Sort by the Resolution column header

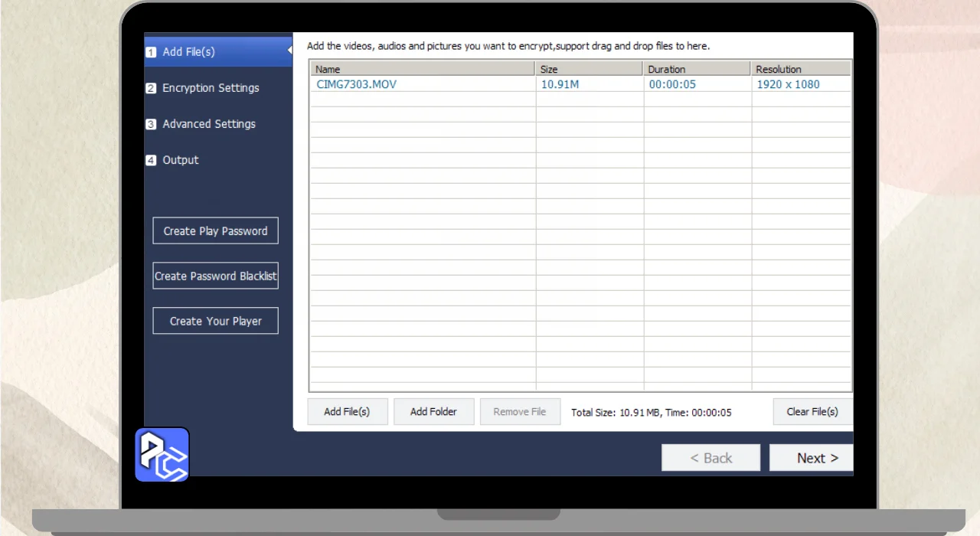pos(801,69)
